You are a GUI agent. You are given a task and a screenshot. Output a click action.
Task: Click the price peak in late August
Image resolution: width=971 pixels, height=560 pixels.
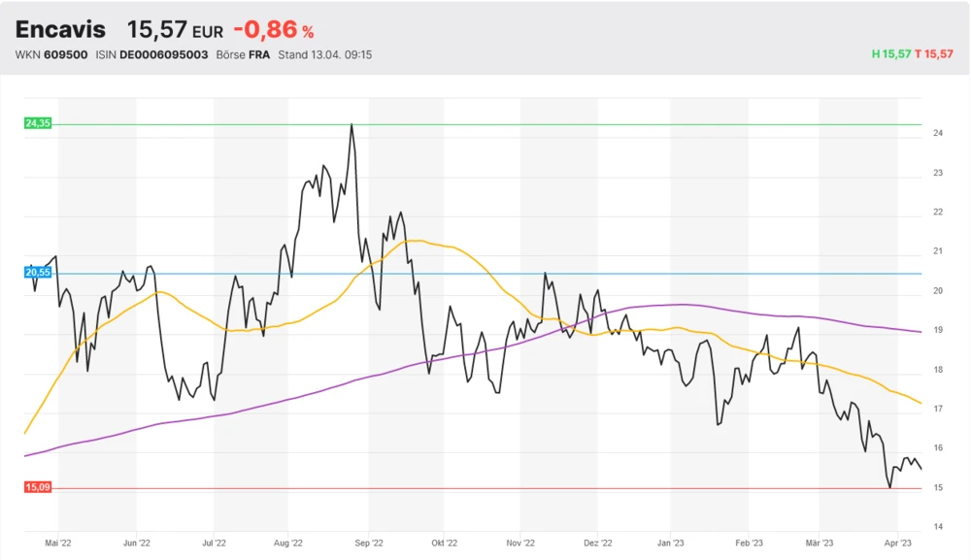[x=352, y=125]
